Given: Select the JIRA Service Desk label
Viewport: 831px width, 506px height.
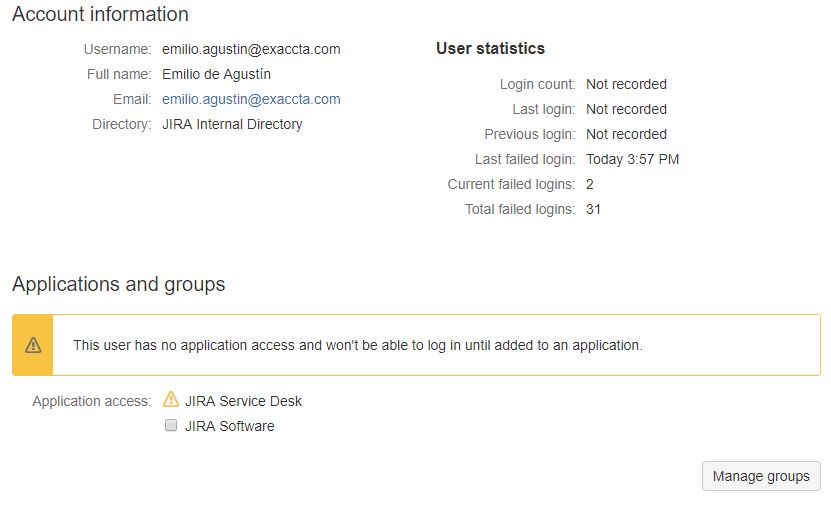Looking at the screenshot, I should pos(243,401).
